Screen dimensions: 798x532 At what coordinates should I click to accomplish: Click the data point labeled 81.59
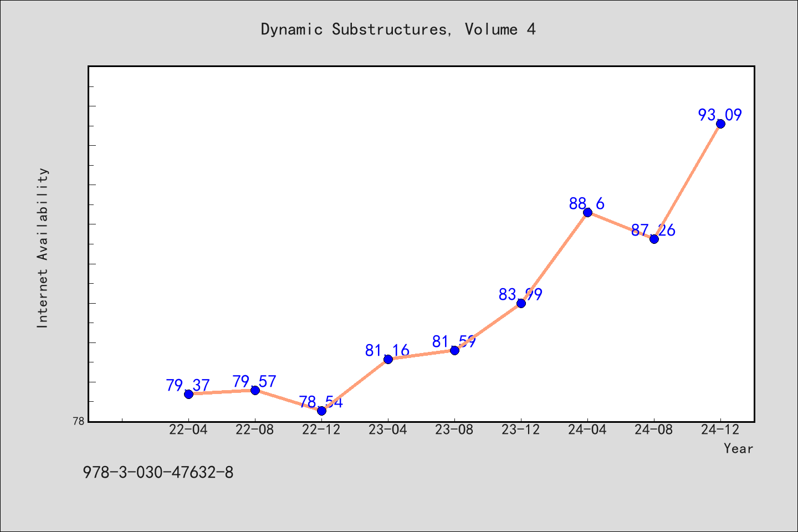coord(454,350)
